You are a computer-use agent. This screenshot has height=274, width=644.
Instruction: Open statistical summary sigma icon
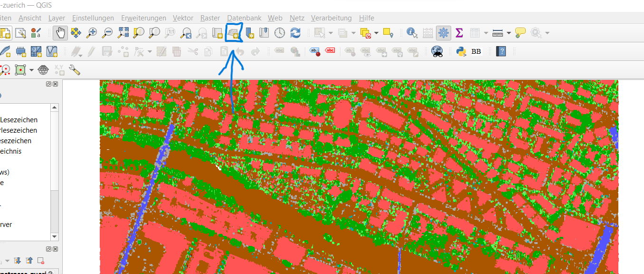click(x=459, y=33)
